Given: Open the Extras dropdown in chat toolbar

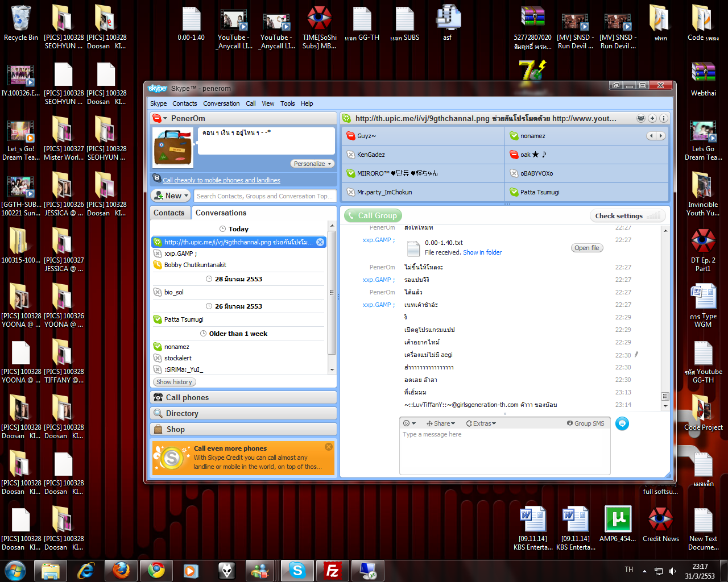Looking at the screenshot, I should [481, 423].
